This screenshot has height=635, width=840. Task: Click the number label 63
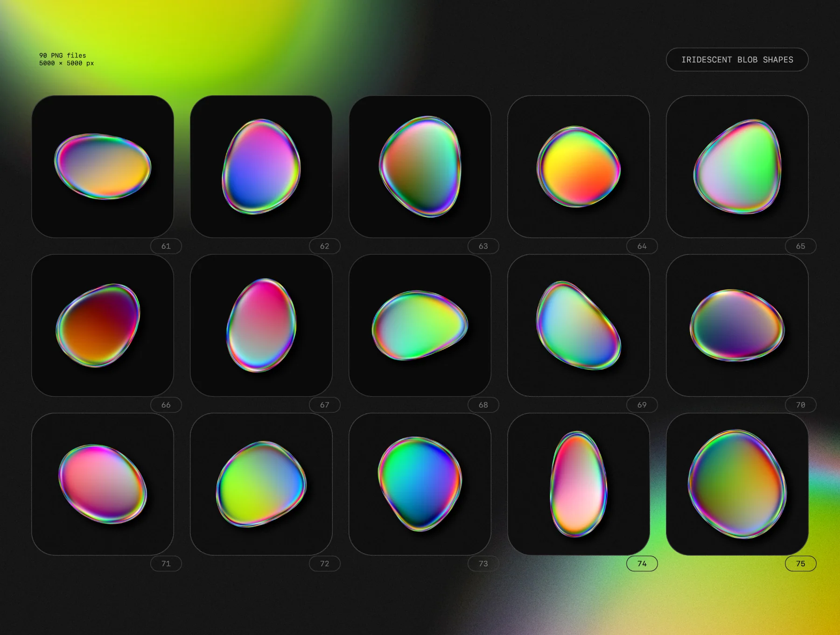[x=483, y=246]
